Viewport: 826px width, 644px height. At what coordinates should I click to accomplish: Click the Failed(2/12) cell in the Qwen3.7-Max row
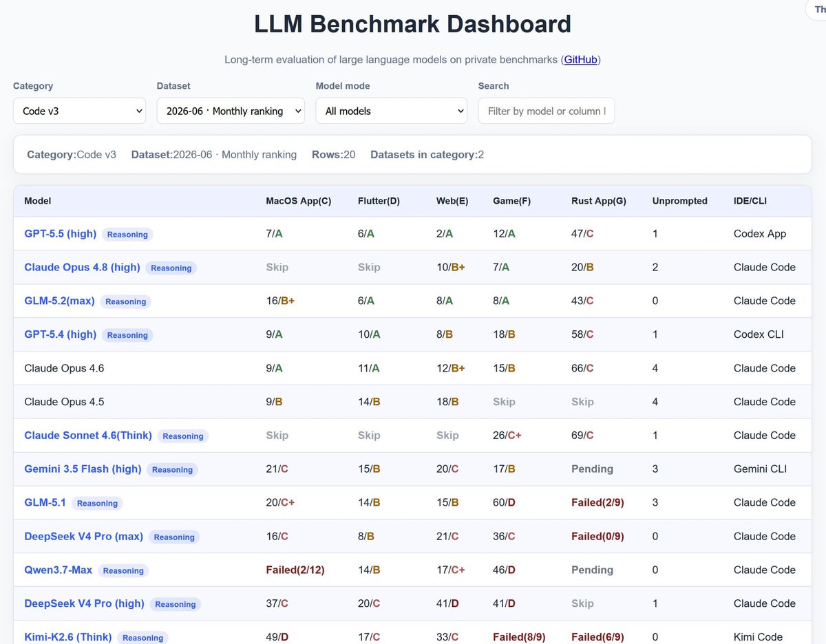point(295,570)
